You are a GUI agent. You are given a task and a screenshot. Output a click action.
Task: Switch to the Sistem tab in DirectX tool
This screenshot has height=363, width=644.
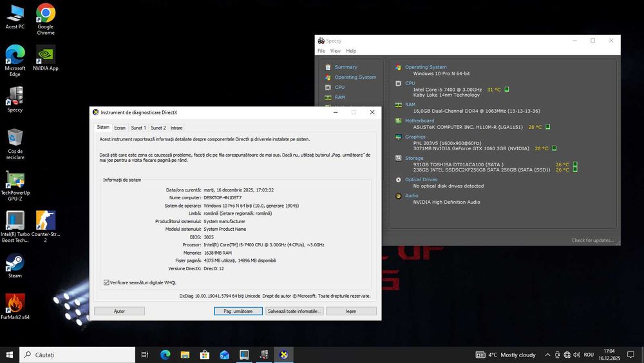103,128
